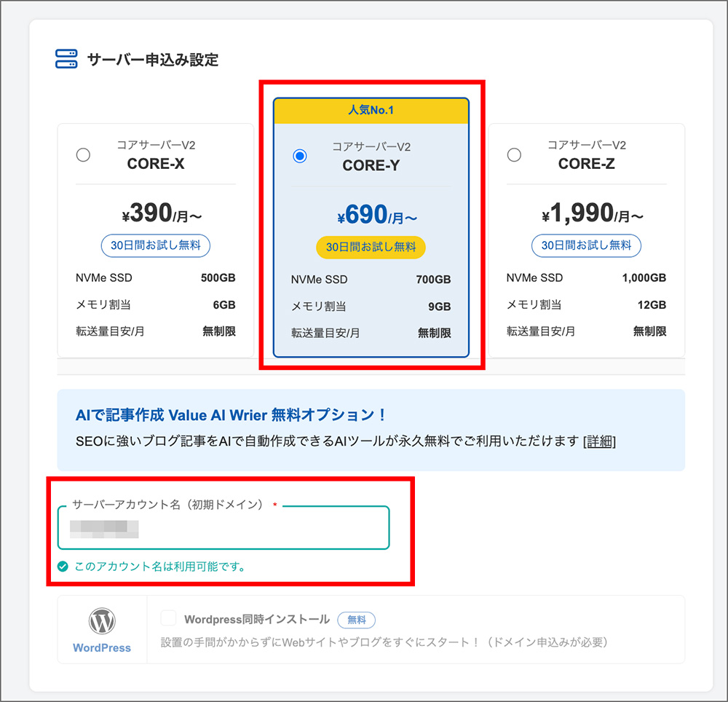The height and width of the screenshot is (702, 728).
Task: Click the 無料 badge next to Wordpress同時インストール
Action: point(357,620)
